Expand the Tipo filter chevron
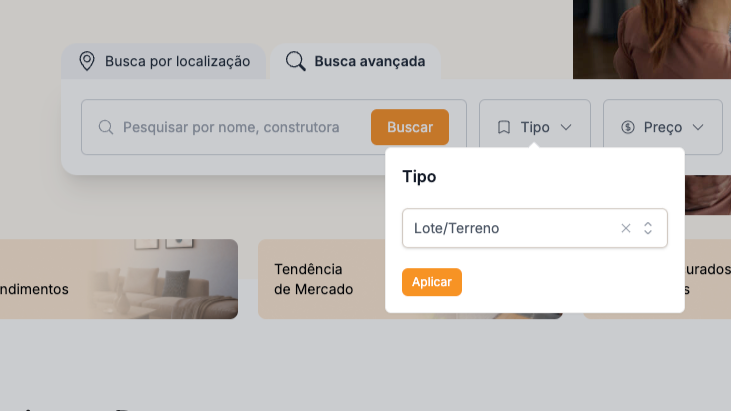This screenshot has width=731, height=411. [566, 127]
